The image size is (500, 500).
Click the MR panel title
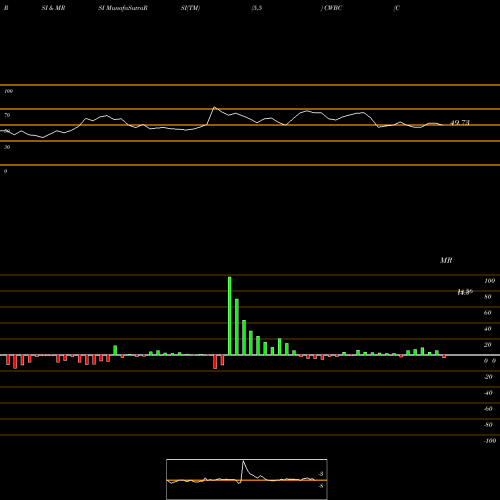(446, 260)
